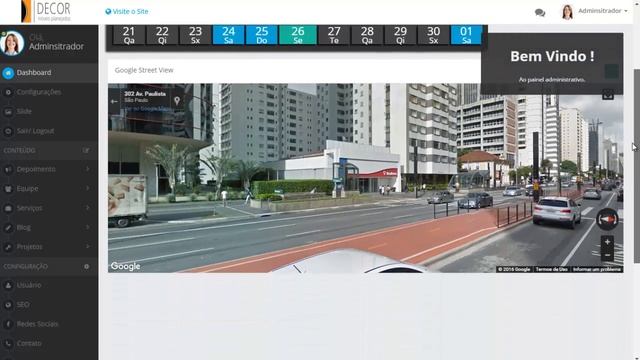Image resolution: width=640 pixels, height=360 pixels.
Task: Expand the Depoimento submenu chevron
Action: (87, 169)
